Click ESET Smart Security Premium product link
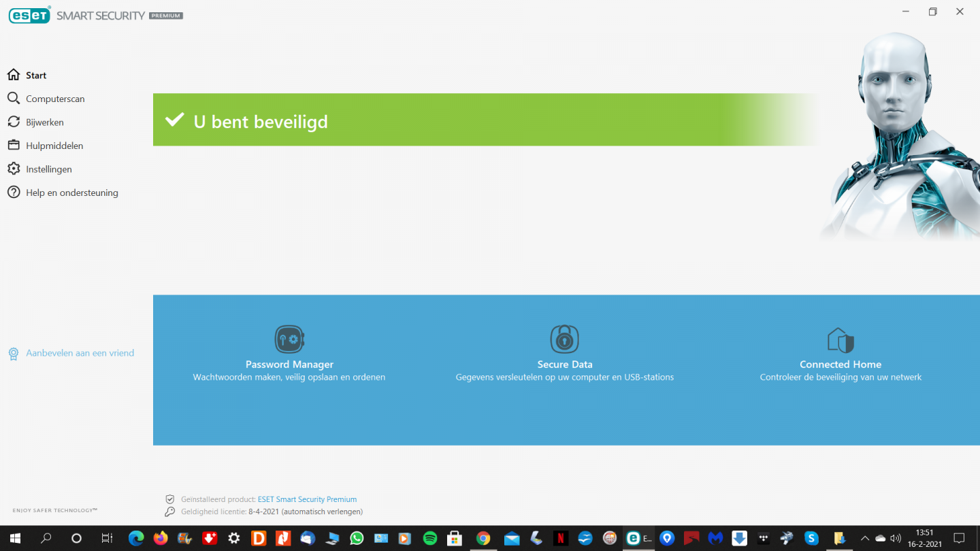Viewport: 980px width, 551px height. [x=307, y=499]
